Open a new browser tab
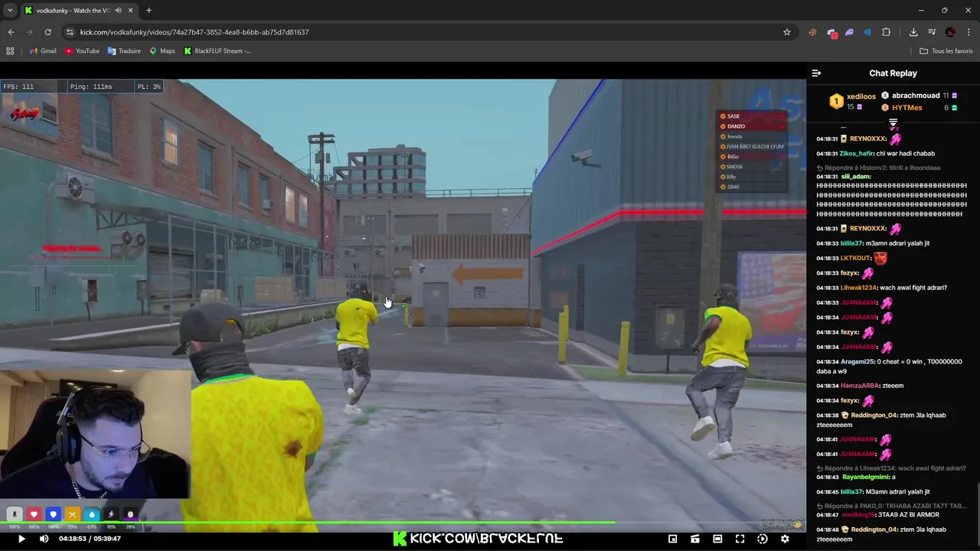 point(149,11)
